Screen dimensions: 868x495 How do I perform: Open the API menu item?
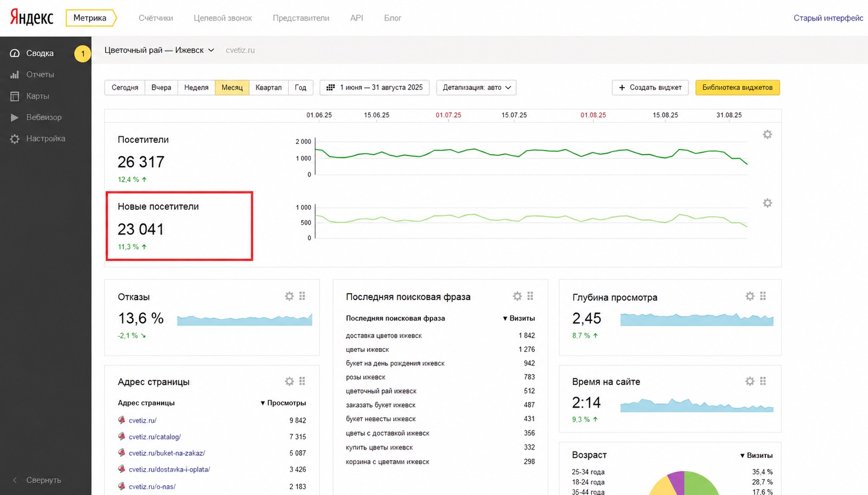coord(357,18)
